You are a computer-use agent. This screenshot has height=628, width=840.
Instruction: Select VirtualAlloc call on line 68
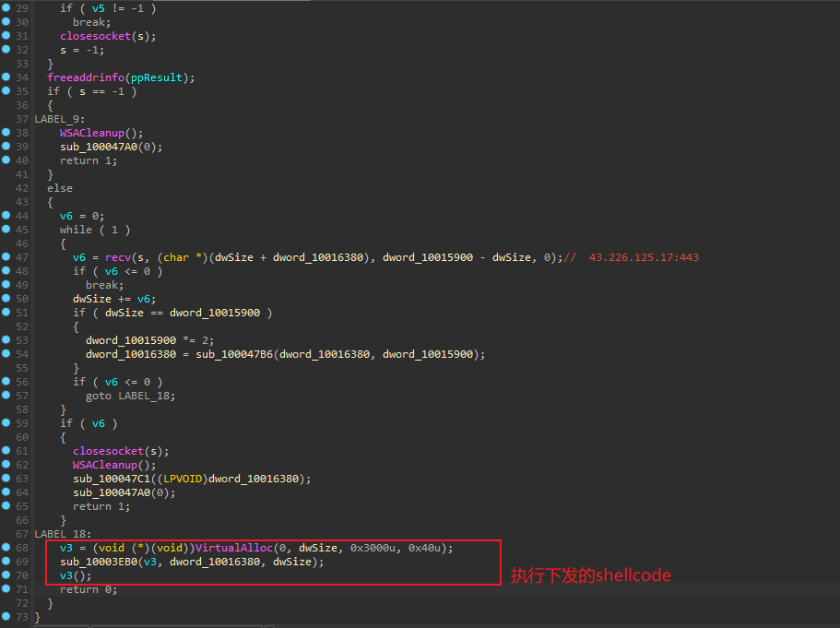click(x=234, y=548)
